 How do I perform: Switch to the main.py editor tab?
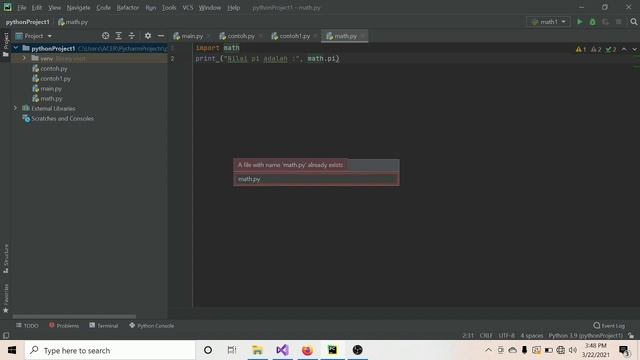coord(191,36)
